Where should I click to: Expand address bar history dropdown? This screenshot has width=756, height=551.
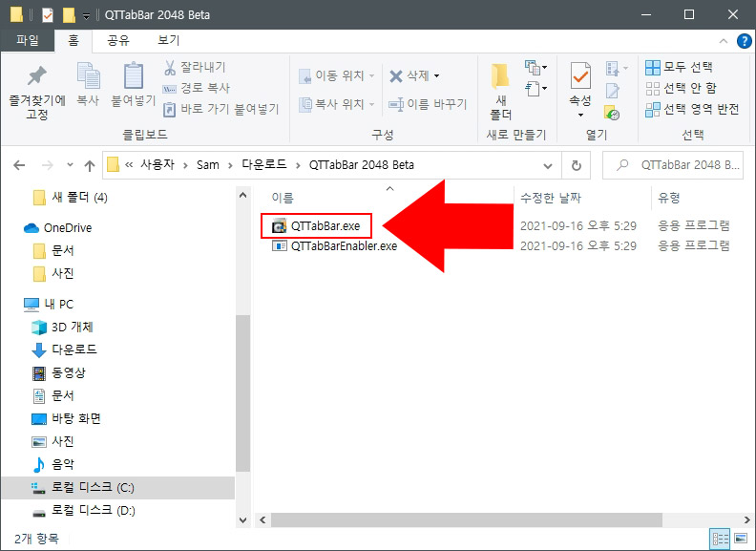tap(548, 165)
